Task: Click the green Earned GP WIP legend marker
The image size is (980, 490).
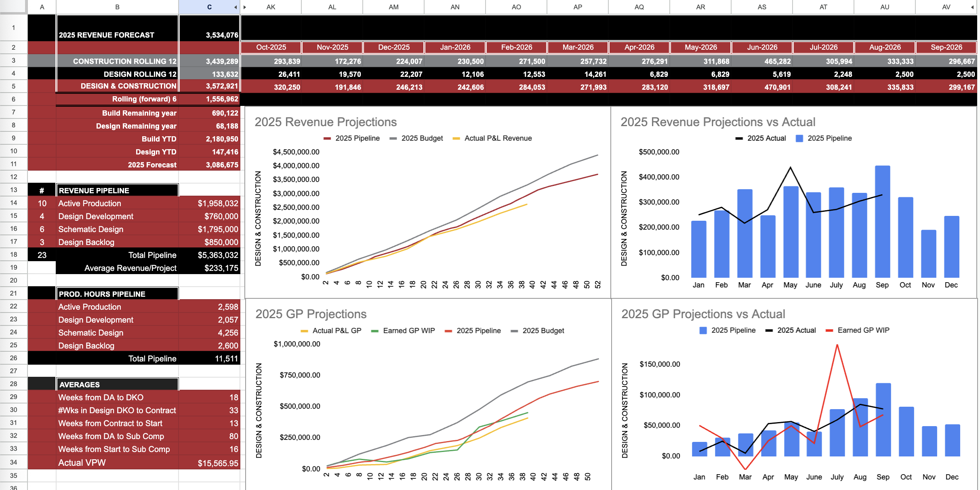Action: pyautogui.click(x=375, y=331)
